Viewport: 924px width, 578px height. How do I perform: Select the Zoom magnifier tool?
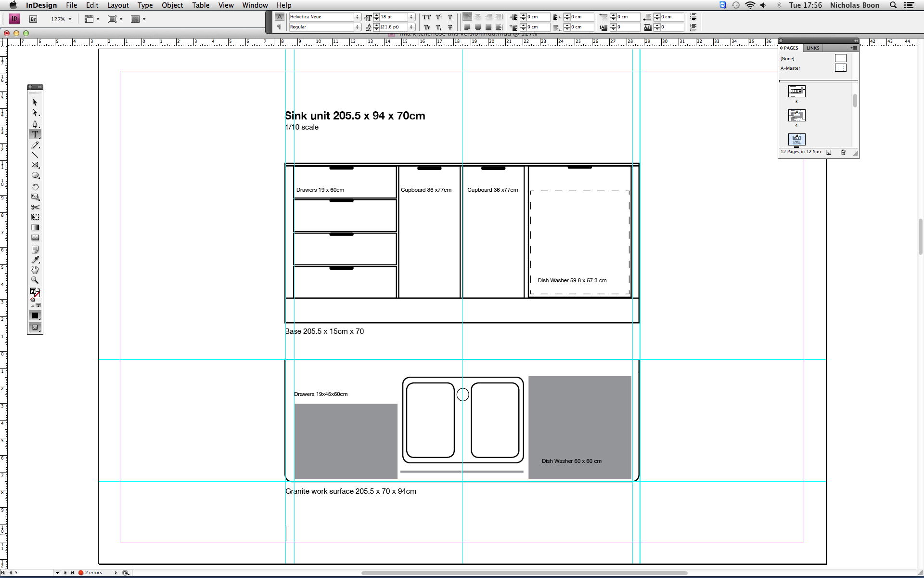(35, 280)
